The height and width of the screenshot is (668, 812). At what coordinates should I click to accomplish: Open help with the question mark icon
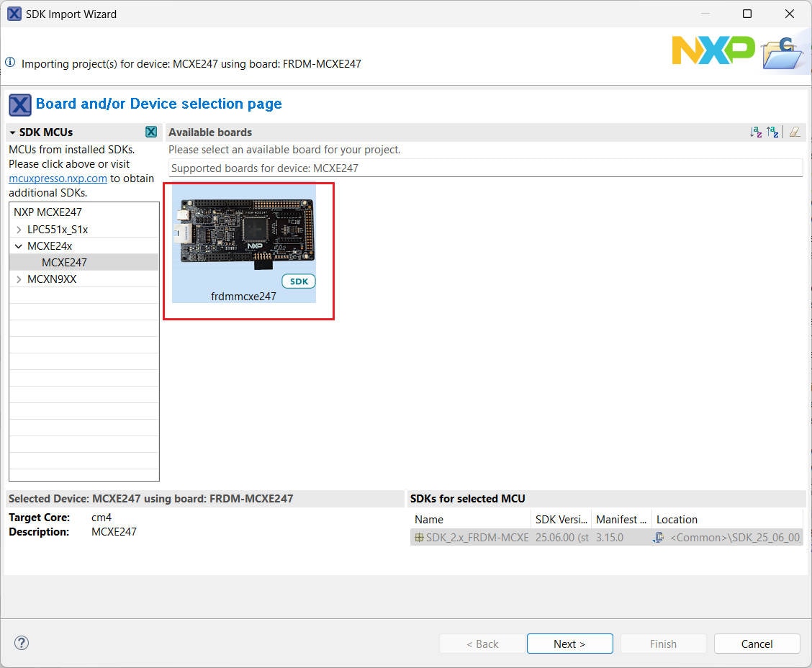(22, 643)
